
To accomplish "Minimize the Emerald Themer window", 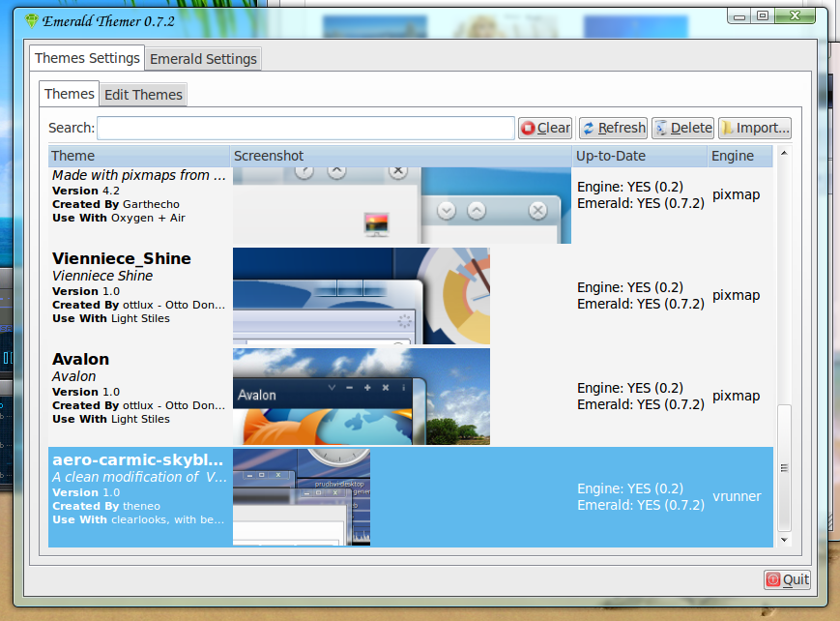I will coord(739,16).
